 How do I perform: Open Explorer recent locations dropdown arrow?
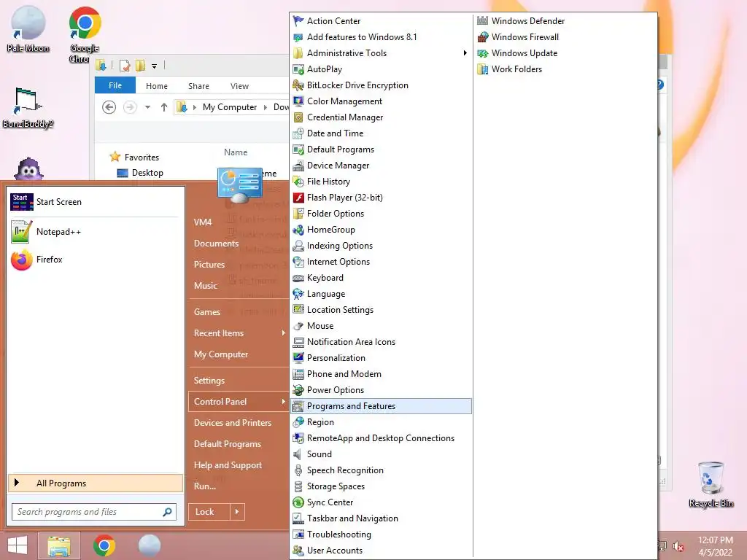tap(147, 107)
